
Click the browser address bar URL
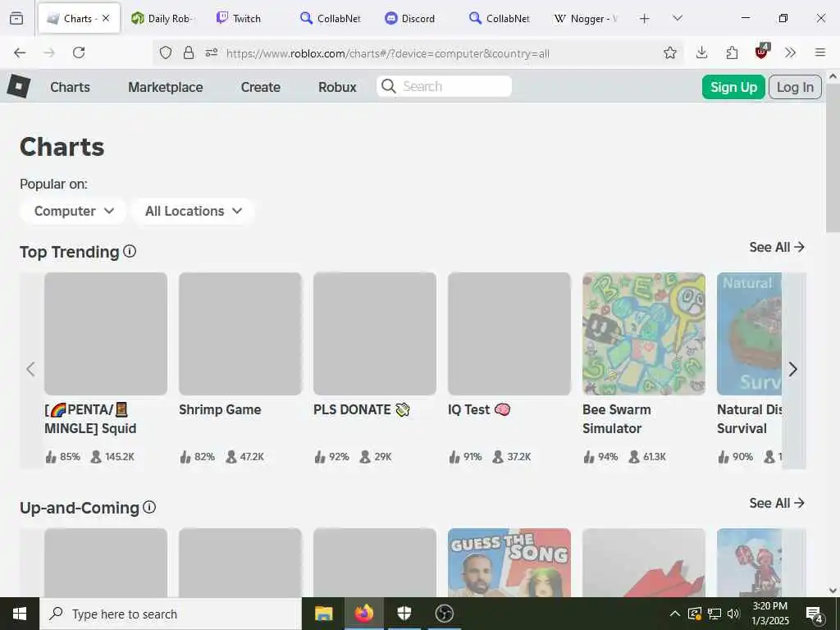click(387, 53)
